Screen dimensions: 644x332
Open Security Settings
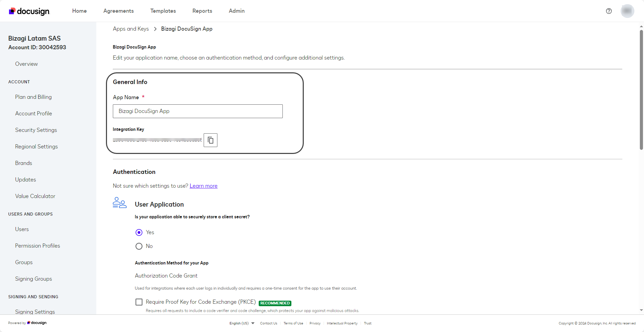pyautogui.click(x=36, y=130)
